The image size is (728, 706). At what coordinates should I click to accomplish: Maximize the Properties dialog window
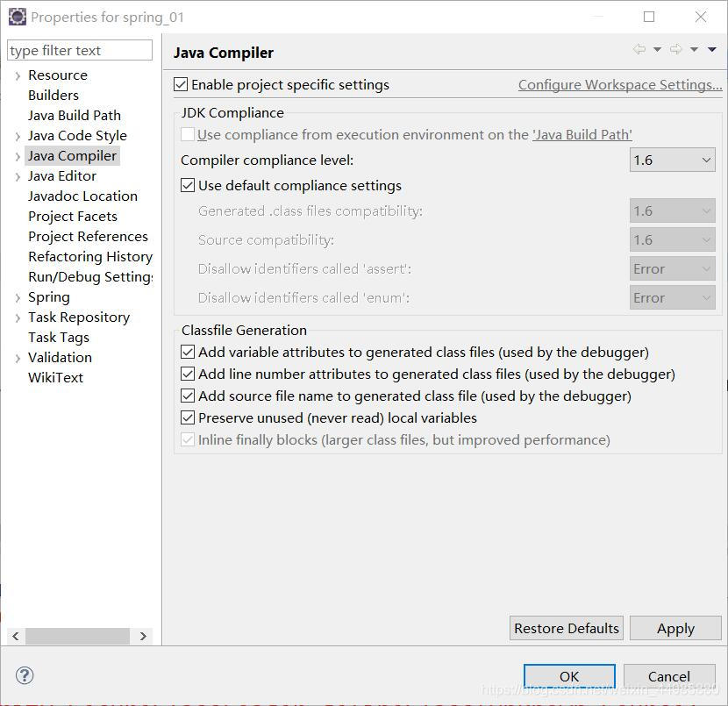click(649, 17)
